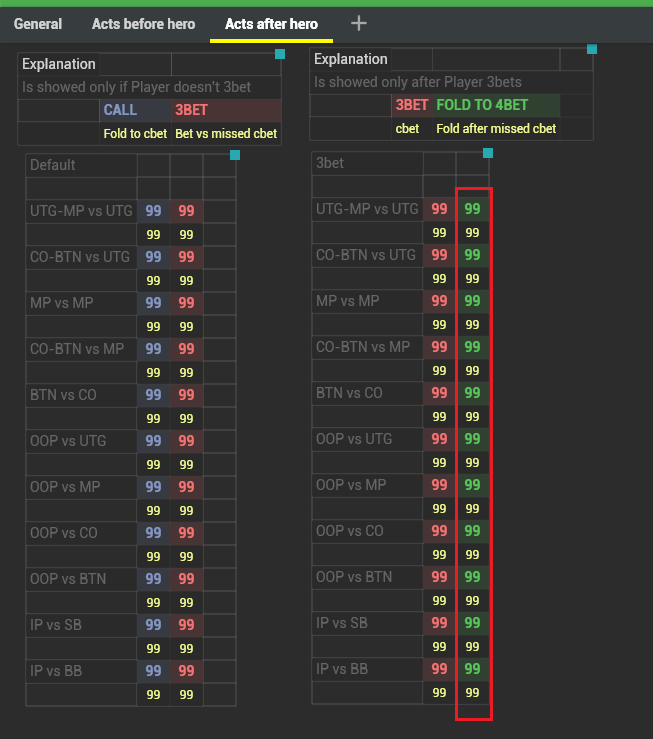Select 3BET header in right Explanation
This screenshot has height=739, width=653.
[412, 105]
